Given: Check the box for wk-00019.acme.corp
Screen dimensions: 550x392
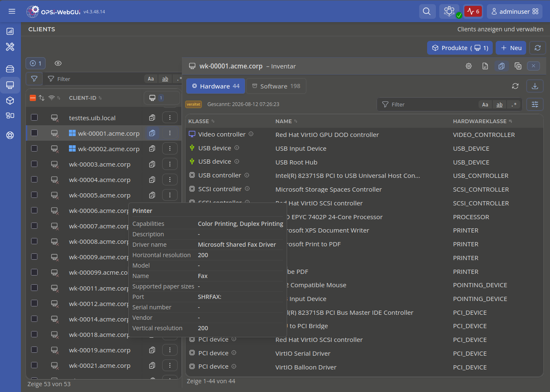Looking at the screenshot, I should tap(34, 350).
